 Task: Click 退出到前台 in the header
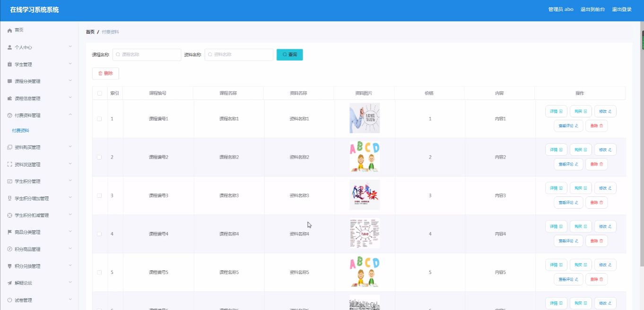click(x=592, y=9)
